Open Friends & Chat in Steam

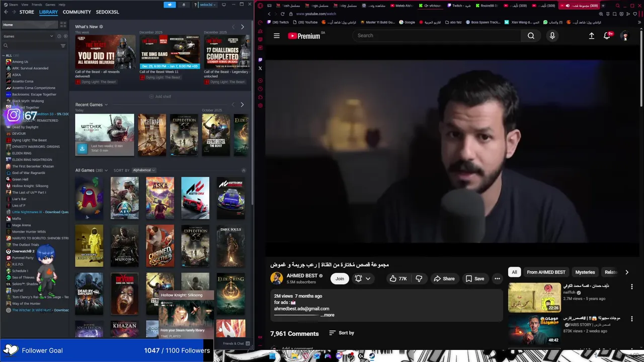[x=236, y=343]
